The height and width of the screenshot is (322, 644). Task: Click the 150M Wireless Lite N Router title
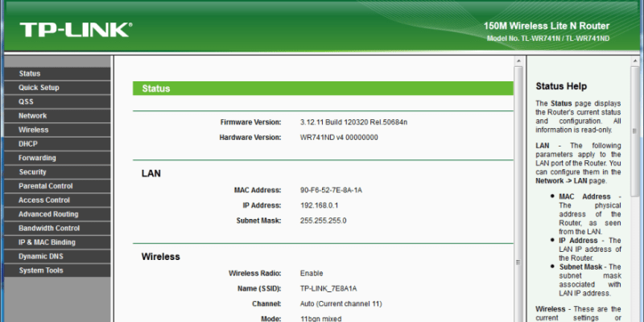547,27
